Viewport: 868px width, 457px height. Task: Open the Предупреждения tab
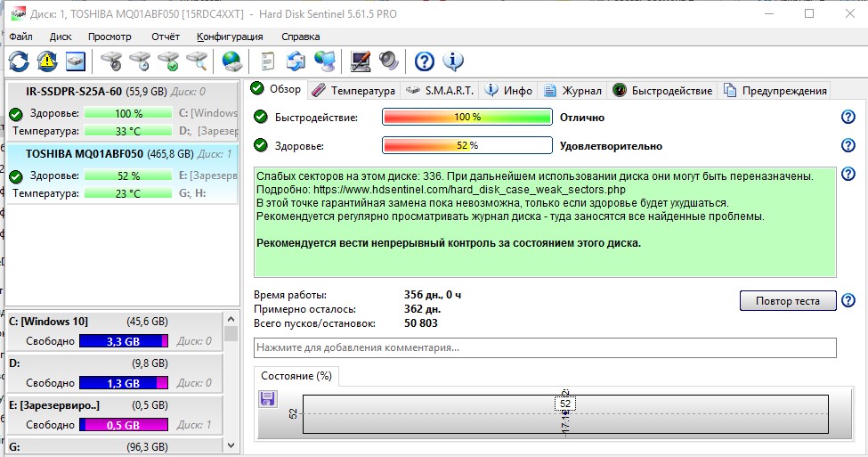click(776, 90)
